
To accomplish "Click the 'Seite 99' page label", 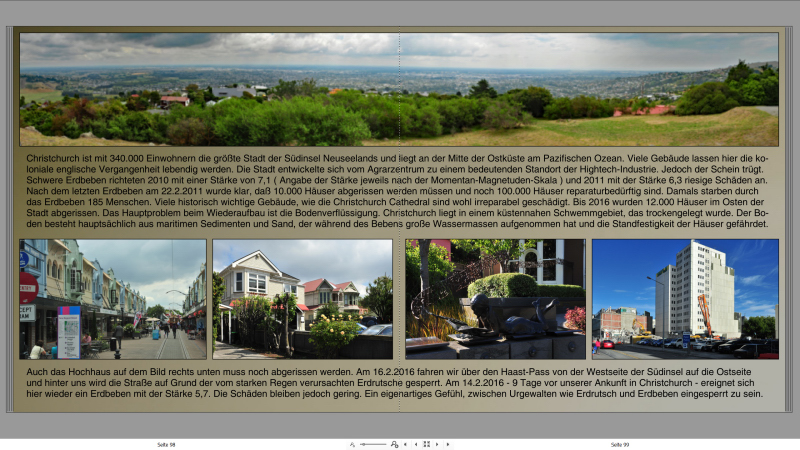I will click(620, 445).
